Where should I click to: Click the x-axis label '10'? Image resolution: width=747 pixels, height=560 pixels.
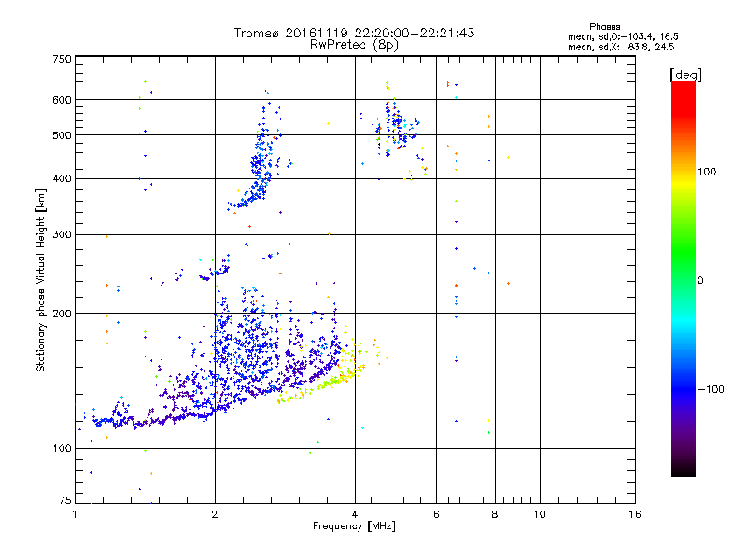[540, 514]
